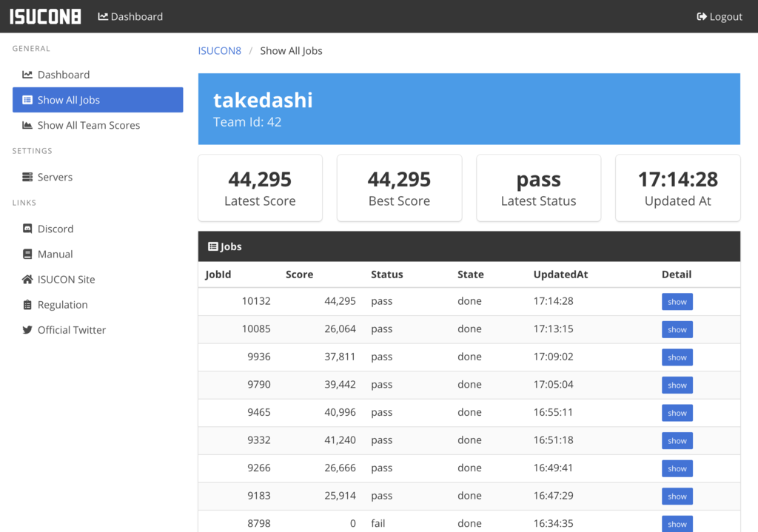Show details for job 9266
Screen dimensions: 758x532
click(677, 468)
